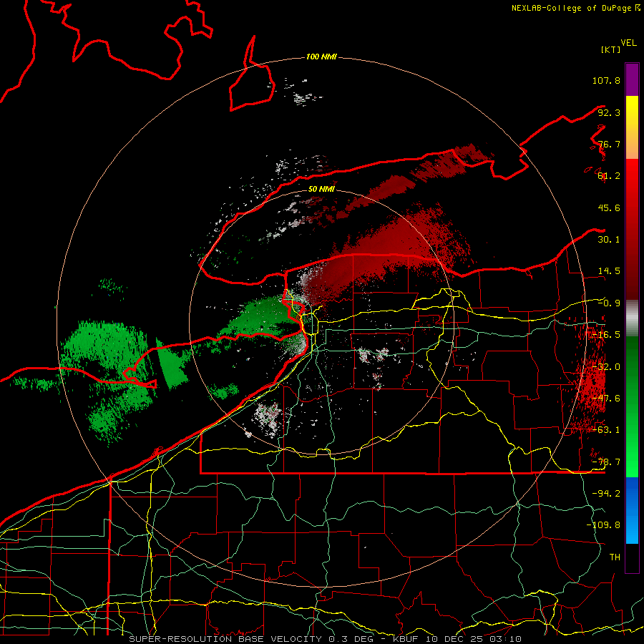Select the 107.8 value on velocity scale

606,80
